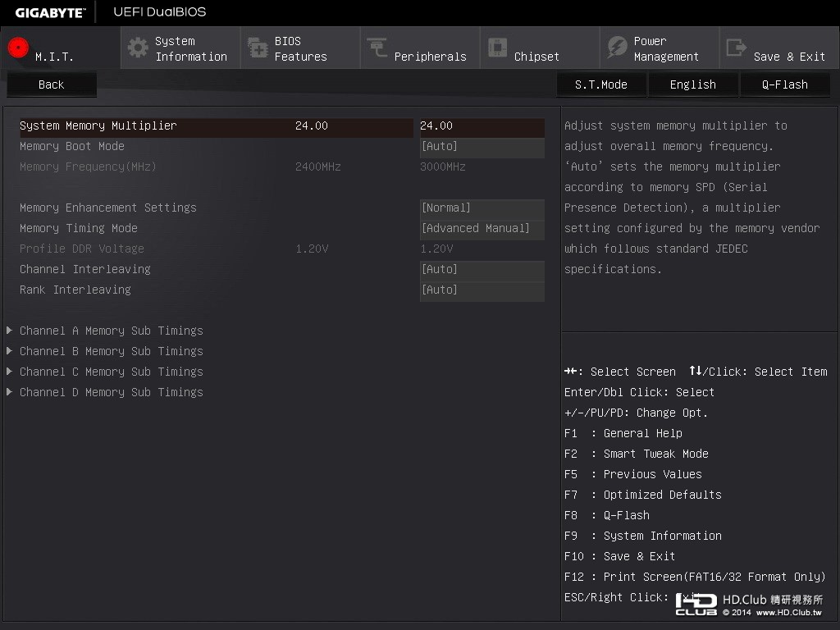Open the M.I.T. tab
This screenshot has height=630, width=840.
tap(61, 48)
